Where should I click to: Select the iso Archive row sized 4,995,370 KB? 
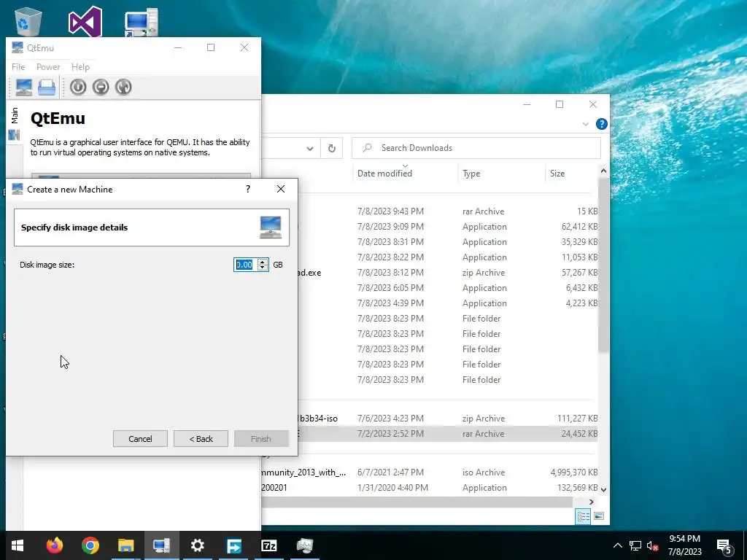coord(430,472)
